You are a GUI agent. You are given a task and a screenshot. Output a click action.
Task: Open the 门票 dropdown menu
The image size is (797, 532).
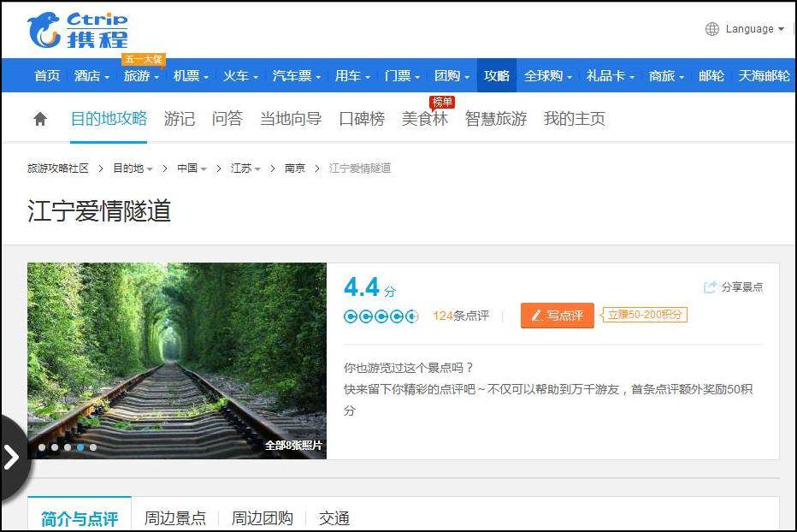[402, 76]
